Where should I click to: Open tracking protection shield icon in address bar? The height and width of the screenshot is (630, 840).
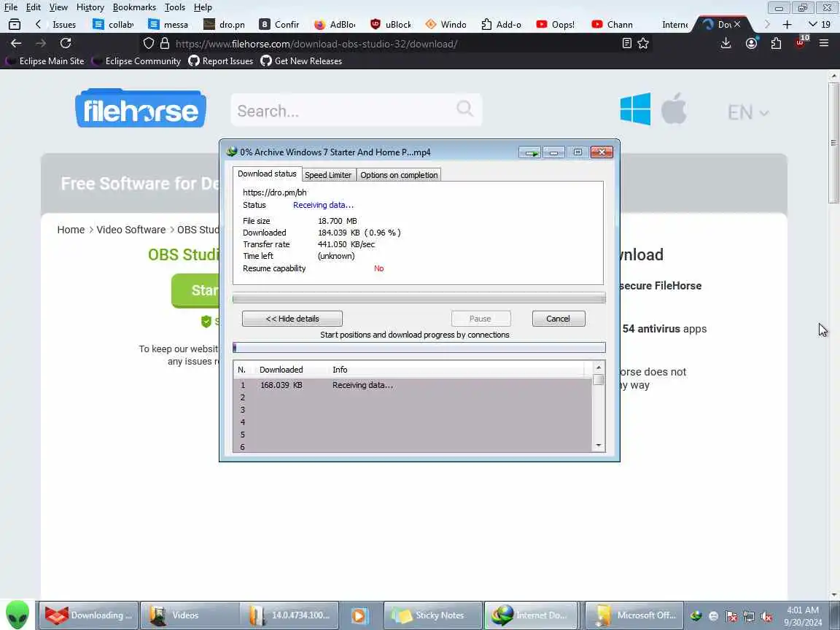(149, 44)
